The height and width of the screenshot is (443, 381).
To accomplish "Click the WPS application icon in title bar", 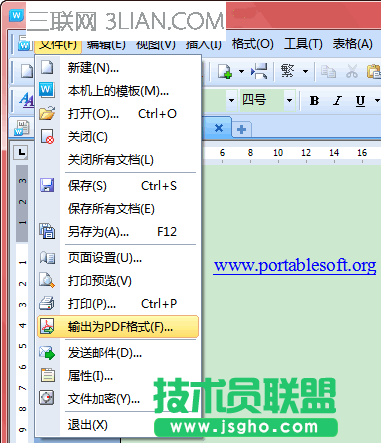I will click(x=16, y=15).
